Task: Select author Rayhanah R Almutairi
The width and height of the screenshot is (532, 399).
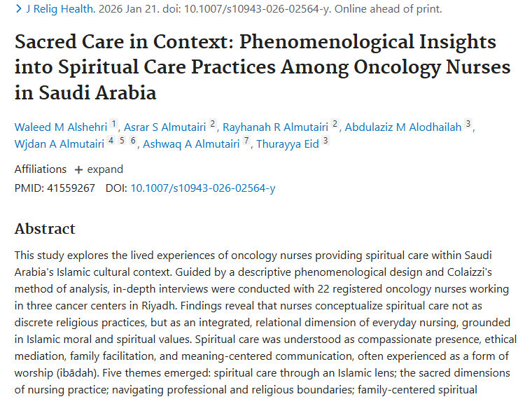Action: click(275, 127)
